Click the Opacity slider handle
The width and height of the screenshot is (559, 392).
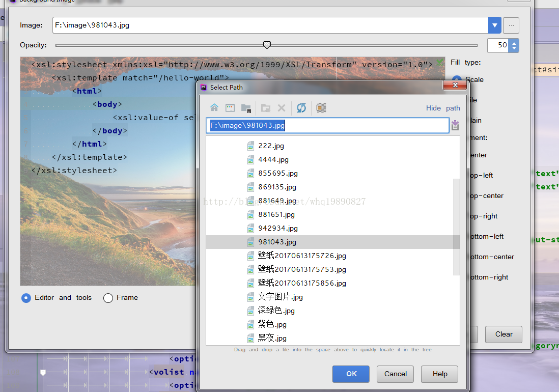pos(267,45)
